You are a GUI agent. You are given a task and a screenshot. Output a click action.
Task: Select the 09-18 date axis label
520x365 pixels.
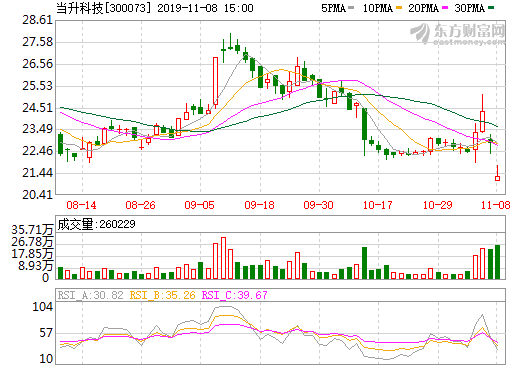pos(259,205)
